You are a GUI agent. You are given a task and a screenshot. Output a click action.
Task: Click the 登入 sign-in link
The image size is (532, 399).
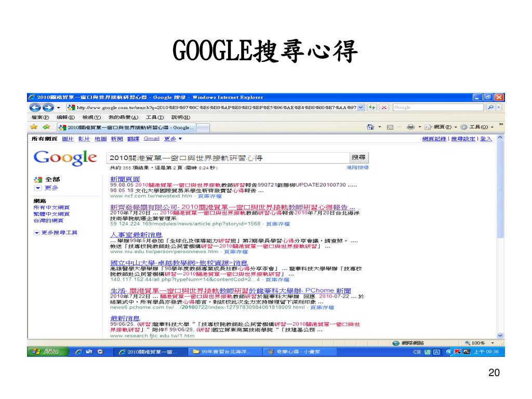coord(486,139)
